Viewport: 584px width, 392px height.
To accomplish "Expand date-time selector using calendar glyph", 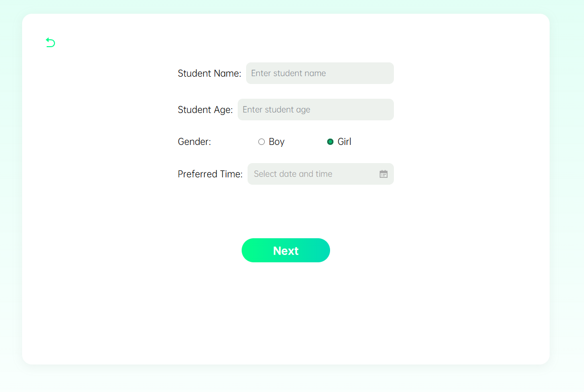I will [x=383, y=174].
